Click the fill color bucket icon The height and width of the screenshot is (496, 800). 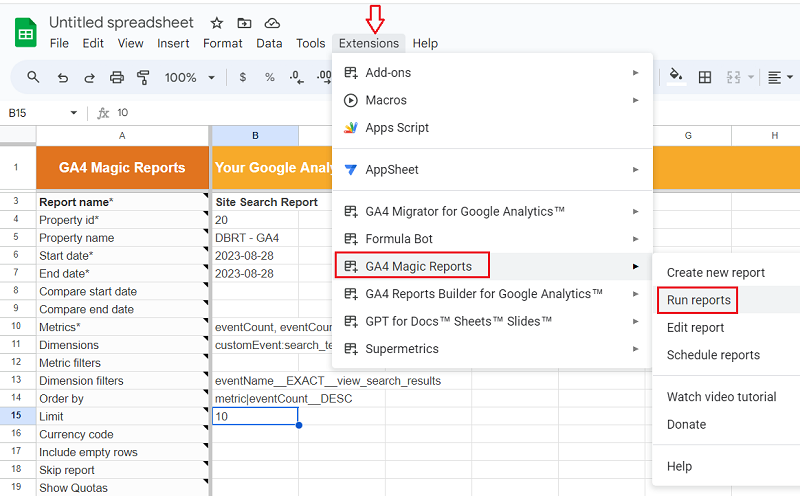676,76
